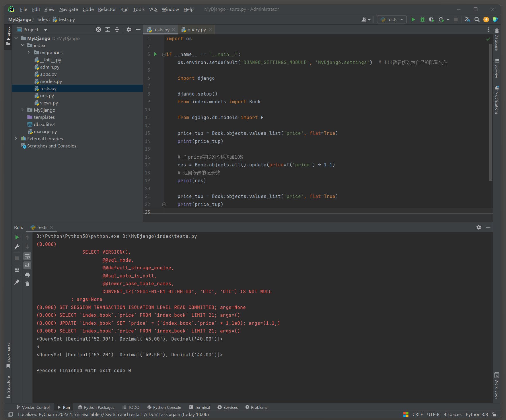The height and width of the screenshot is (420, 506).
Task: Toggle the Structure side panel
Action: coord(8,387)
